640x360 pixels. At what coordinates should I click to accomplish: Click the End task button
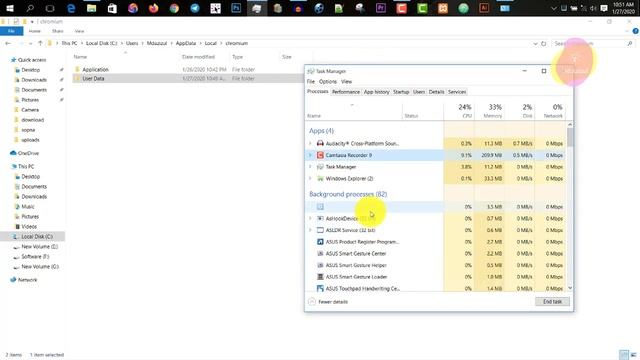tap(552, 302)
